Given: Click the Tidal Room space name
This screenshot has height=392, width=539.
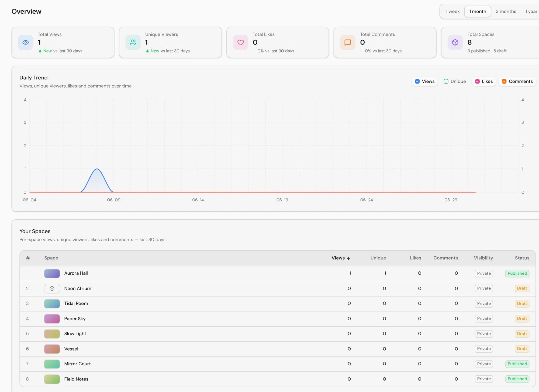Looking at the screenshot, I should [x=76, y=303].
